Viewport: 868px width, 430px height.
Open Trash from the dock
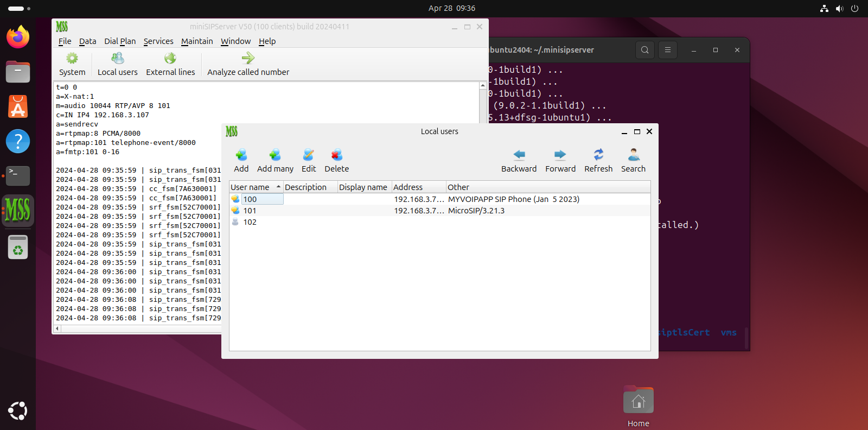18,247
